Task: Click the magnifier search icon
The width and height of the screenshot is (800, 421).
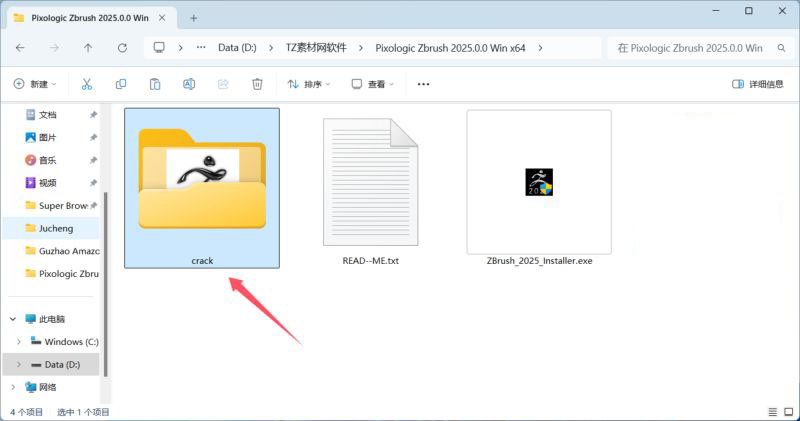Action: pyautogui.click(x=781, y=48)
